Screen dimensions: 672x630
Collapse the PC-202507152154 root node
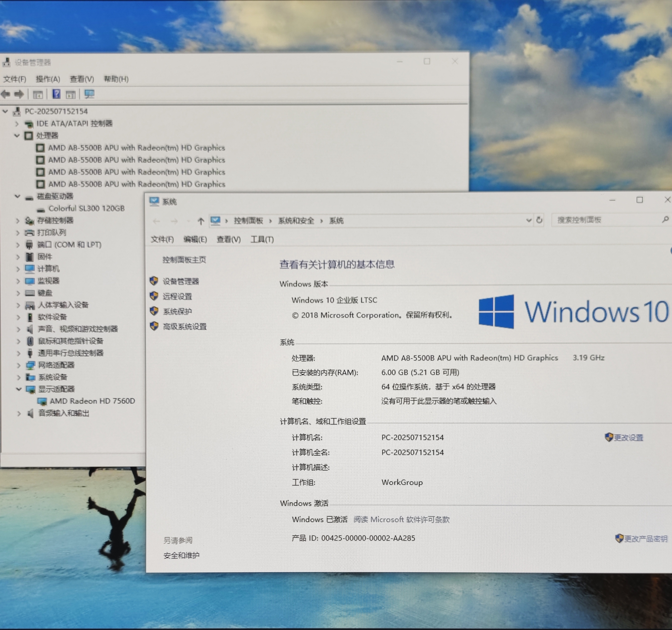(5, 111)
